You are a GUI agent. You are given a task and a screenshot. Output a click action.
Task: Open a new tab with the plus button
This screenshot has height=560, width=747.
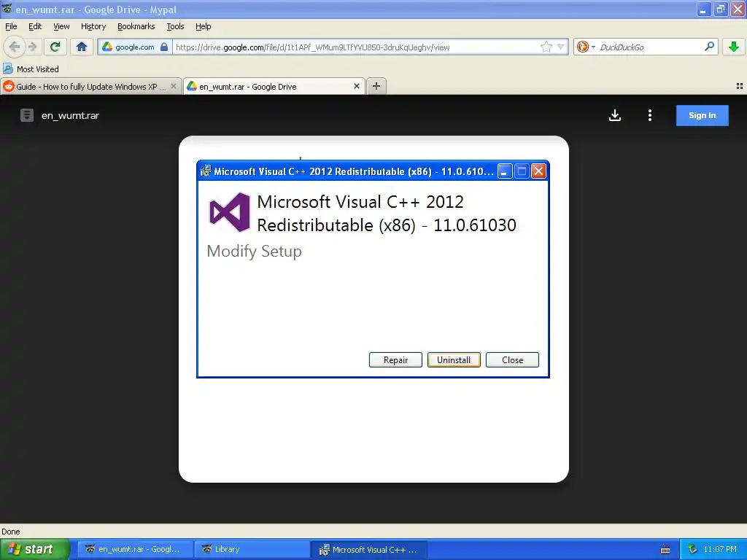(376, 86)
